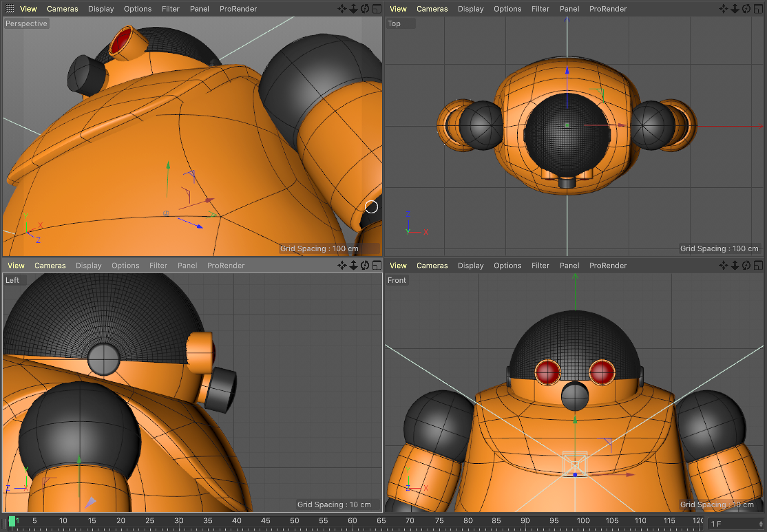
Task: Open the Display menu in the Top viewport
Action: tap(470, 9)
